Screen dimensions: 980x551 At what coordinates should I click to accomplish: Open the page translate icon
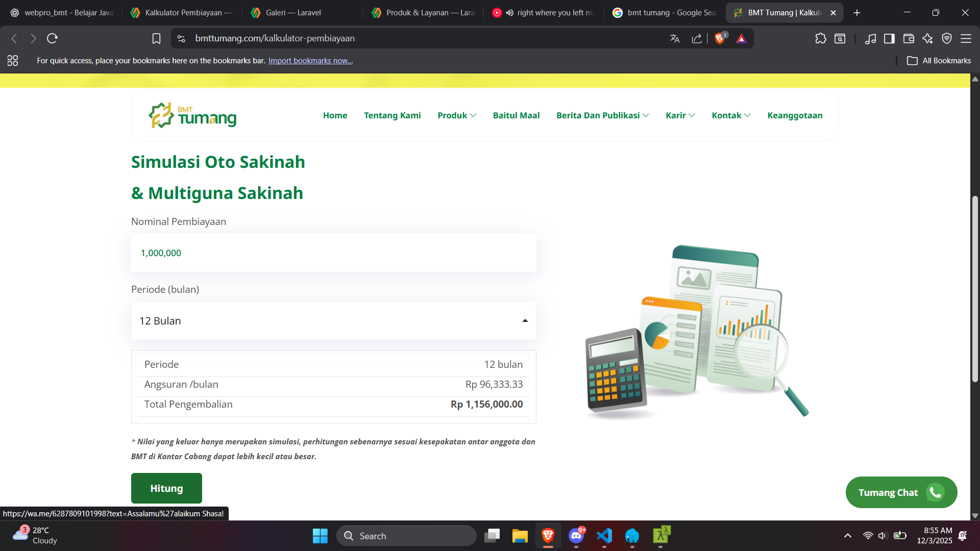pos(675,38)
